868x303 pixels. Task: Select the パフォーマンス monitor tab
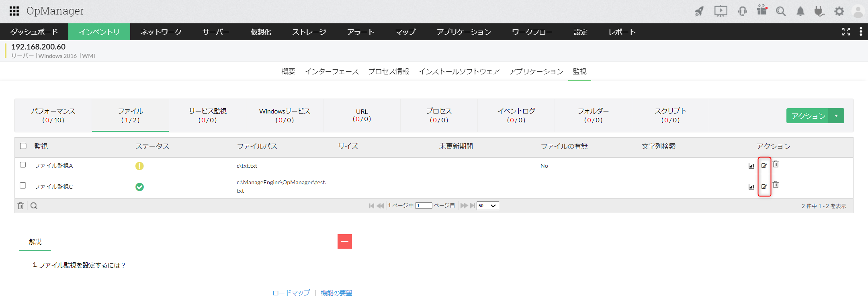(53, 115)
